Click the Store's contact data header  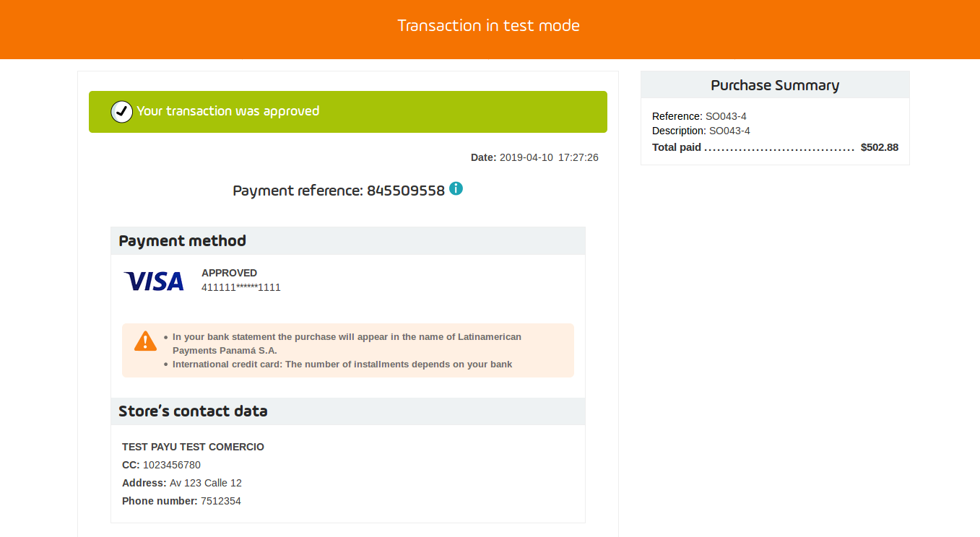(x=193, y=411)
